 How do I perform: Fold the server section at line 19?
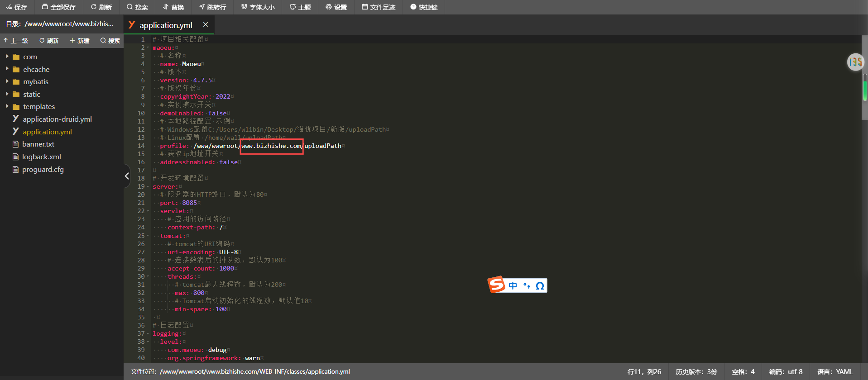[148, 187]
